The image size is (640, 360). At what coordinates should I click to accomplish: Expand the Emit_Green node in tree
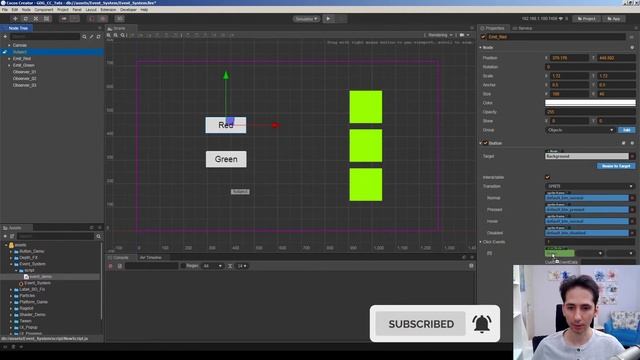9,65
